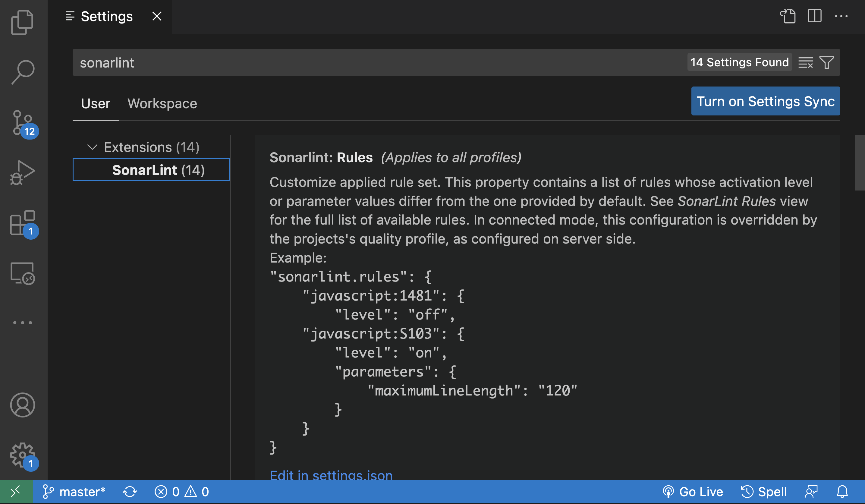The image size is (865, 504).
Task: Switch to User settings tab
Action: pyautogui.click(x=96, y=103)
